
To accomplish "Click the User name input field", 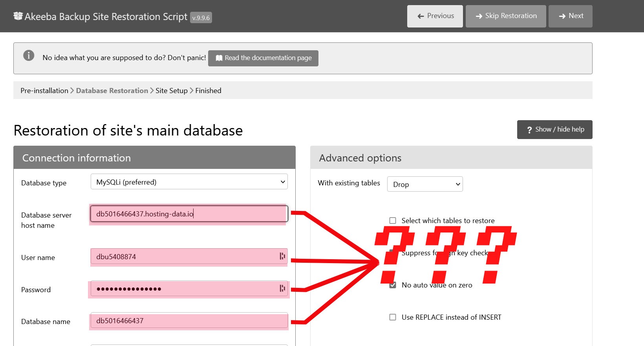I will point(189,256).
